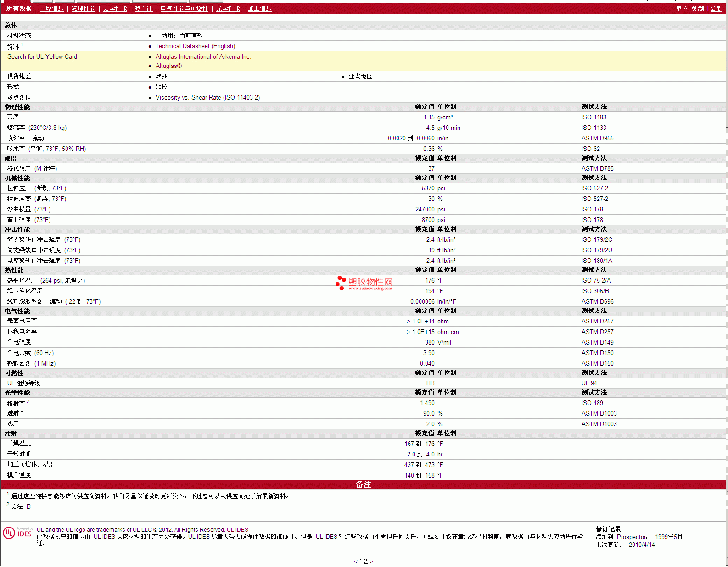Click the 'ASTM D149' test method
The image size is (728, 567).
pyautogui.click(x=597, y=342)
